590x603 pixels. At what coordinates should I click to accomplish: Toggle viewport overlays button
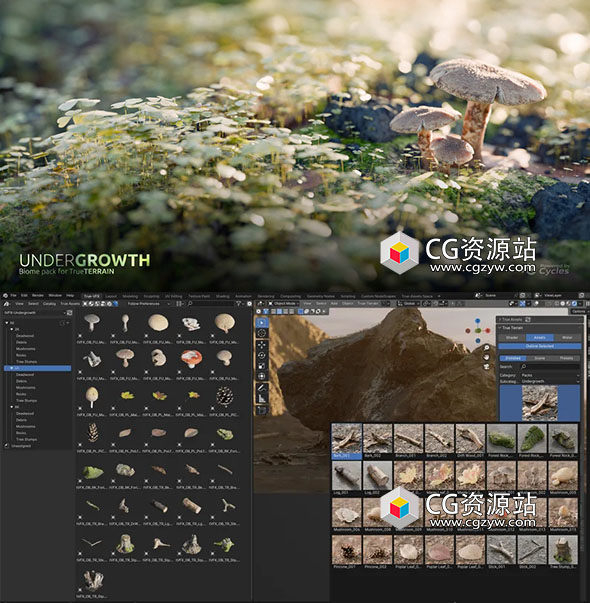coord(536,303)
